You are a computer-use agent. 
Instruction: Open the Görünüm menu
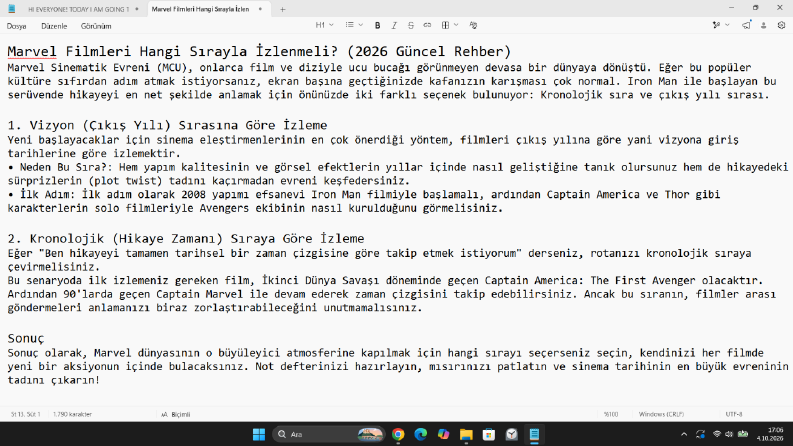96,26
